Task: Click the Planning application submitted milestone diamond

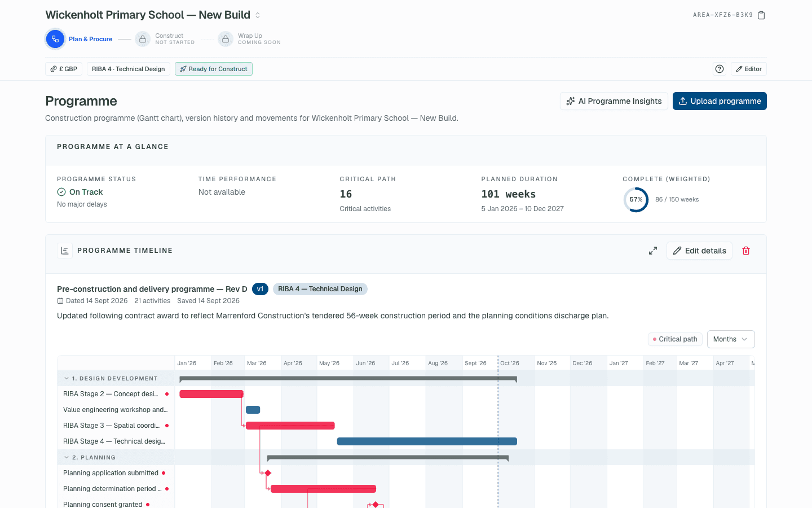Action: pyautogui.click(x=268, y=473)
